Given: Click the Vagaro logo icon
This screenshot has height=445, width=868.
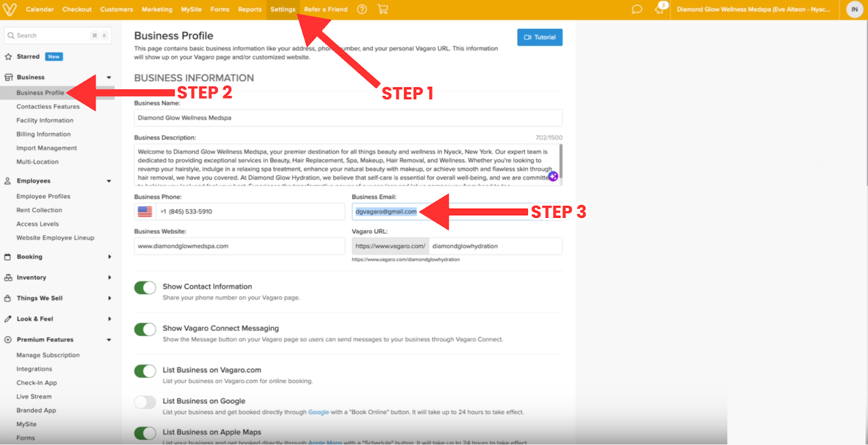Looking at the screenshot, I should point(10,9).
